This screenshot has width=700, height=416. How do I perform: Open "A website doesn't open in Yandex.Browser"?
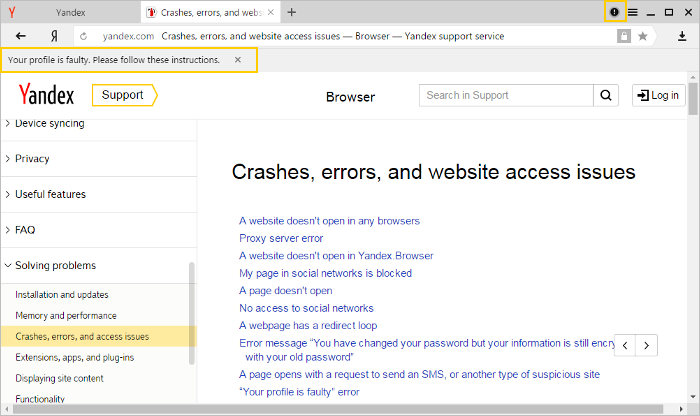pos(336,256)
